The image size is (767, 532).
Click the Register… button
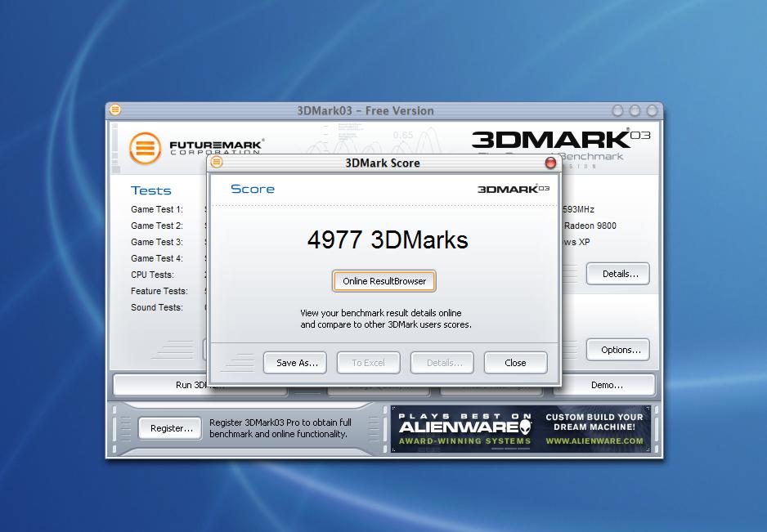pos(170,428)
